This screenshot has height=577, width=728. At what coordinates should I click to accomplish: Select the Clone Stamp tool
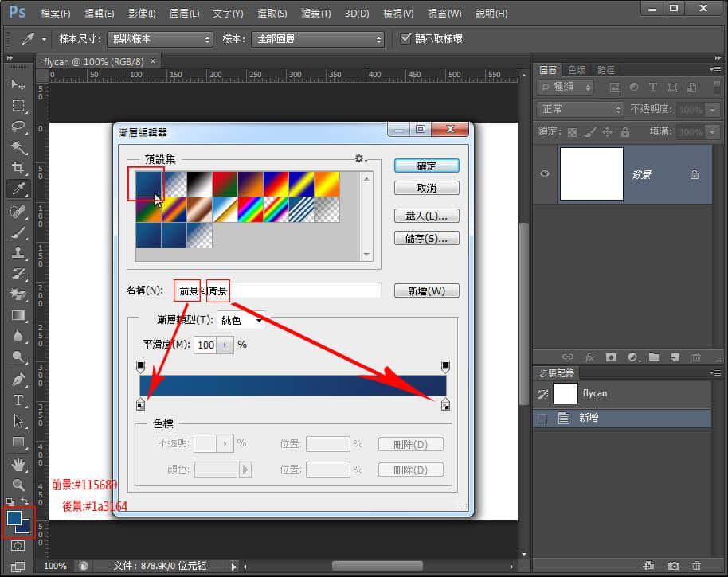(x=18, y=253)
